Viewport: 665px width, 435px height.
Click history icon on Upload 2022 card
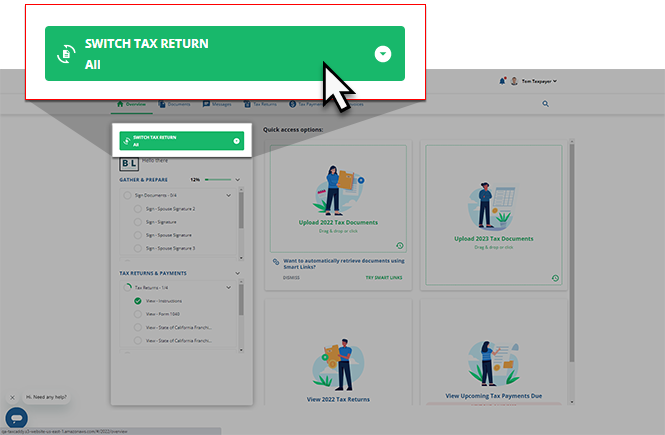pos(400,245)
